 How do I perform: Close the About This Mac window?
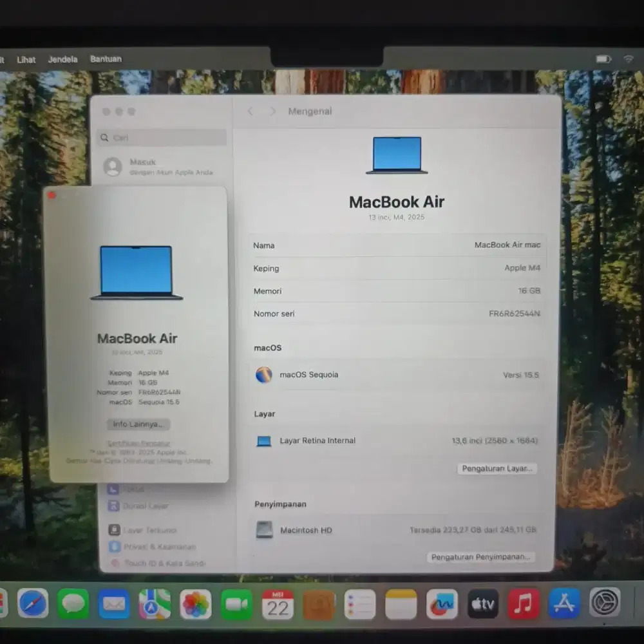click(x=52, y=196)
